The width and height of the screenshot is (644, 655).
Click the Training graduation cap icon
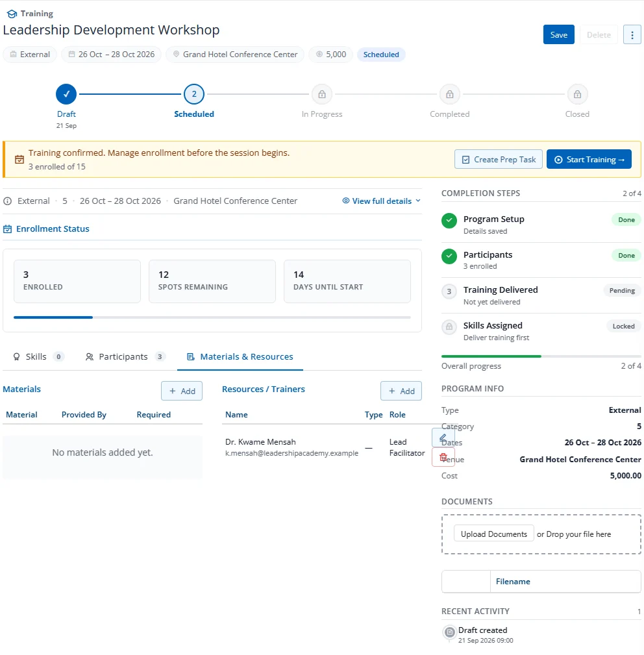pos(12,14)
